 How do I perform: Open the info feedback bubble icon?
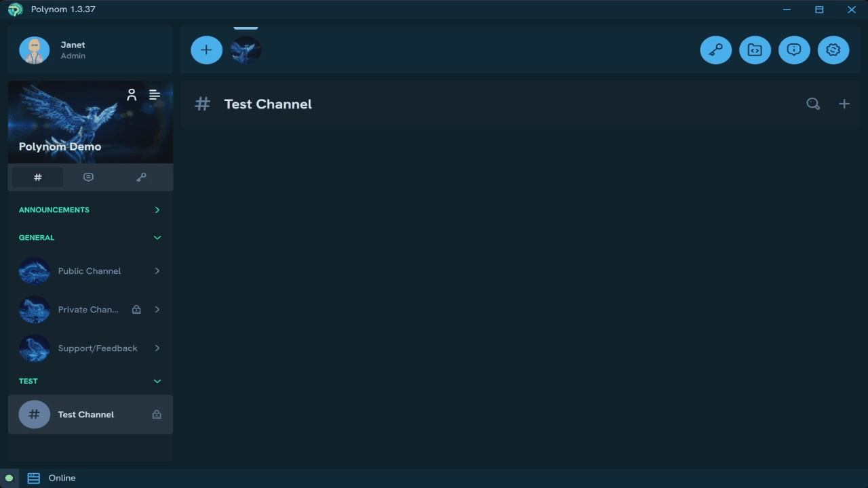pos(794,49)
